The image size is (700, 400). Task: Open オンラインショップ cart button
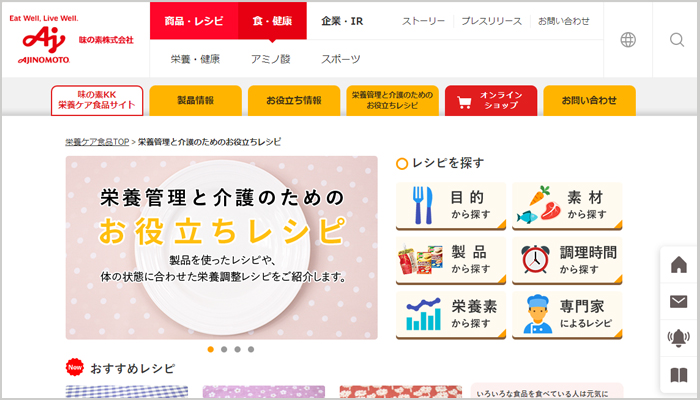(491, 100)
